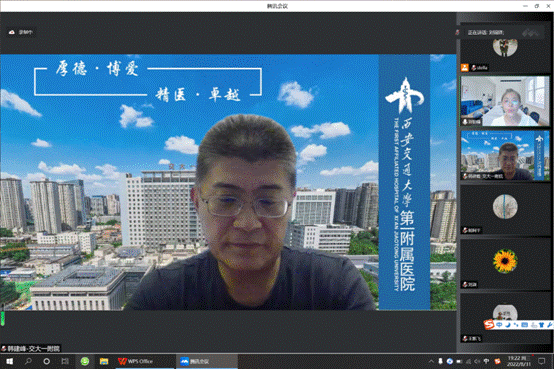554x369 pixels.
Task: Switch to the WPS Office taskbar tab
Action: click(135, 361)
